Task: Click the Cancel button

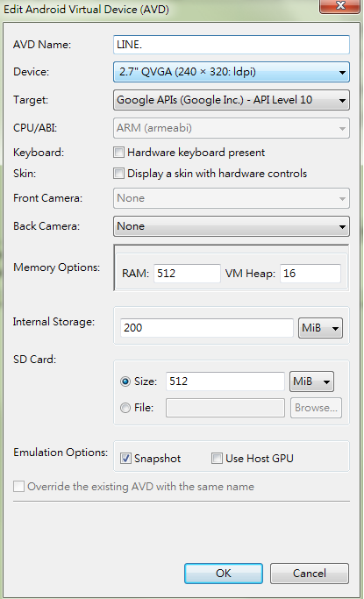Action: click(x=310, y=574)
